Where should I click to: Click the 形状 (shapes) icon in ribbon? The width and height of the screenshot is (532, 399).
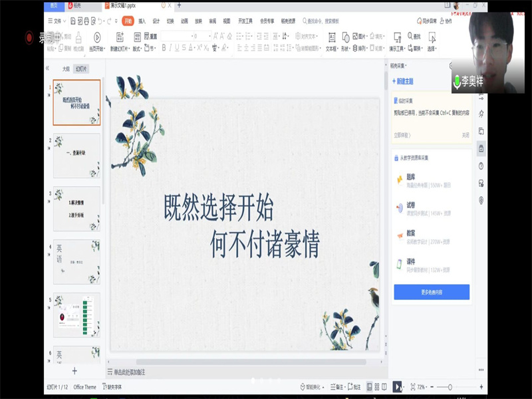[346, 37]
